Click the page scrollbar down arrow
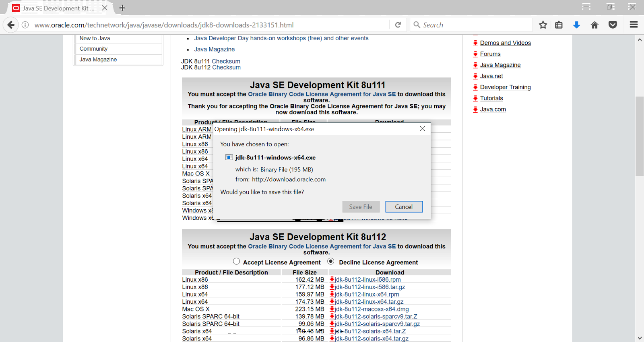The image size is (644, 342). coord(640,338)
